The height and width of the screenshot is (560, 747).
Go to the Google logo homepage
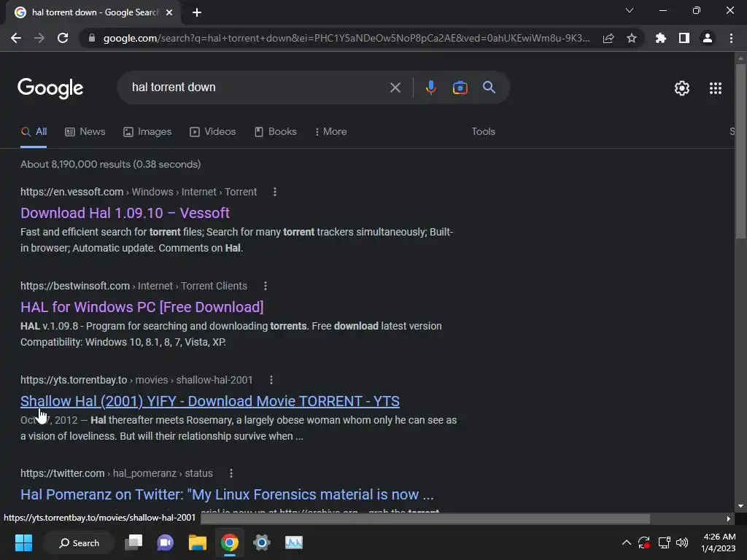pos(50,88)
